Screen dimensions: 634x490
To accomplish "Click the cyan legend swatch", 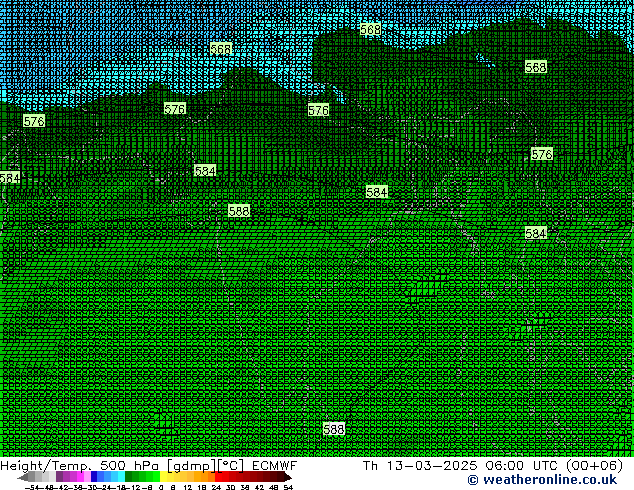I will coord(121,477).
